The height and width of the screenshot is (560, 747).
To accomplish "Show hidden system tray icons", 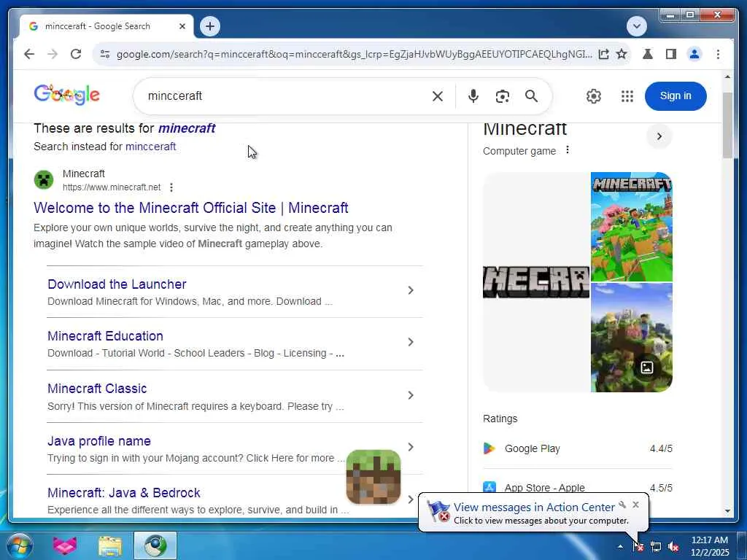I will click(620, 546).
